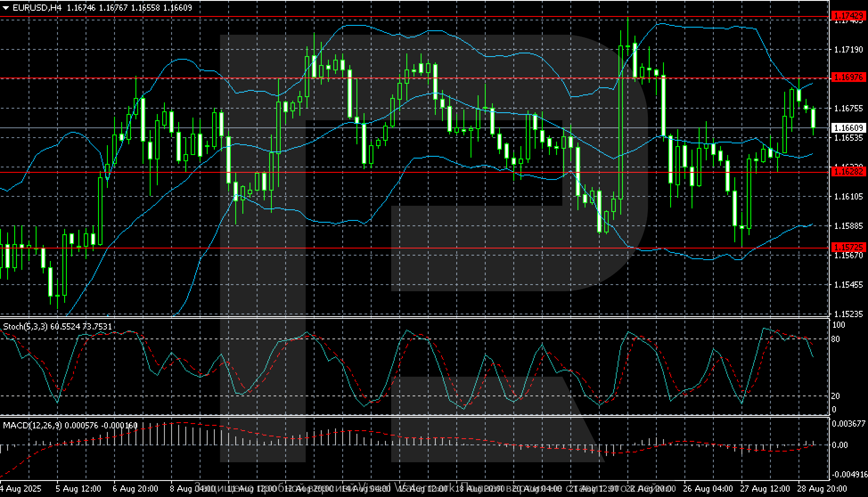Viewport: 868px width, 497px height.
Task: Select the 1.16976 red price label
Action: [848, 77]
